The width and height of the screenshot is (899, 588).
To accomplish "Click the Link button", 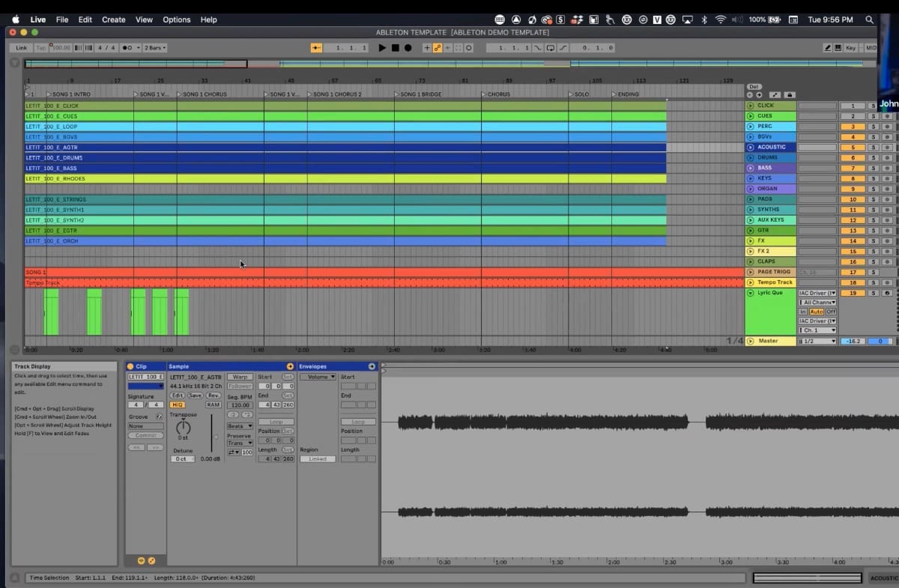I will 21,47.
